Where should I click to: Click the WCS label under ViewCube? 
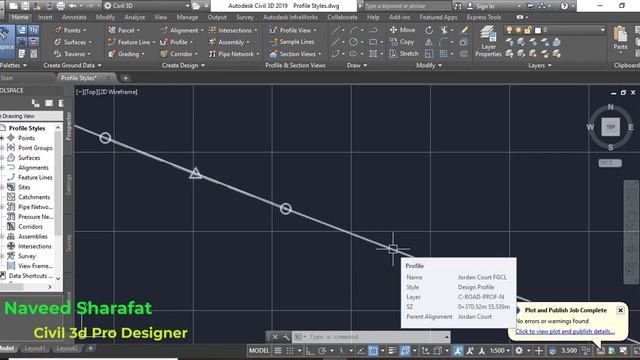point(610,163)
